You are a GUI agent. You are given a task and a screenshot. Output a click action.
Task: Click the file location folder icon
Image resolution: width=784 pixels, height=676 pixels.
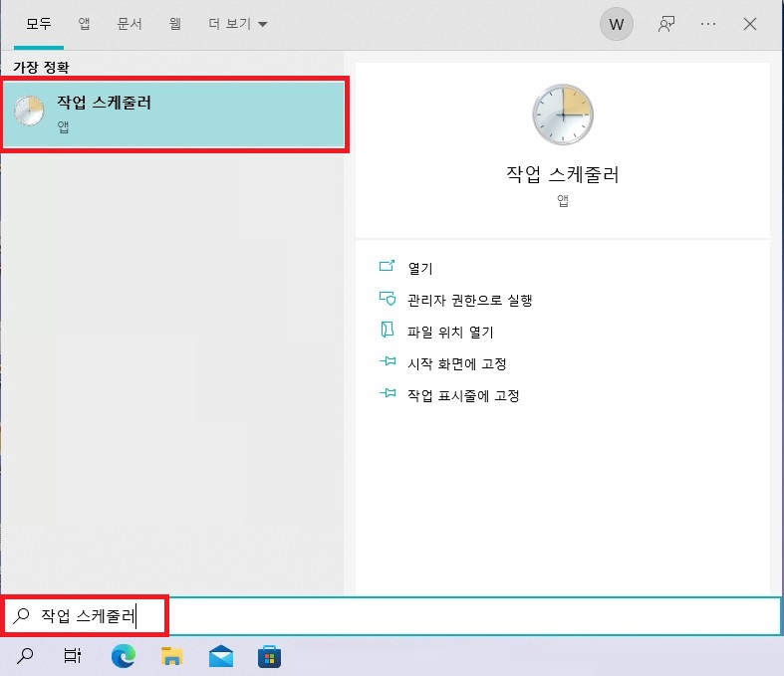pyautogui.click(x=387, y=330)
